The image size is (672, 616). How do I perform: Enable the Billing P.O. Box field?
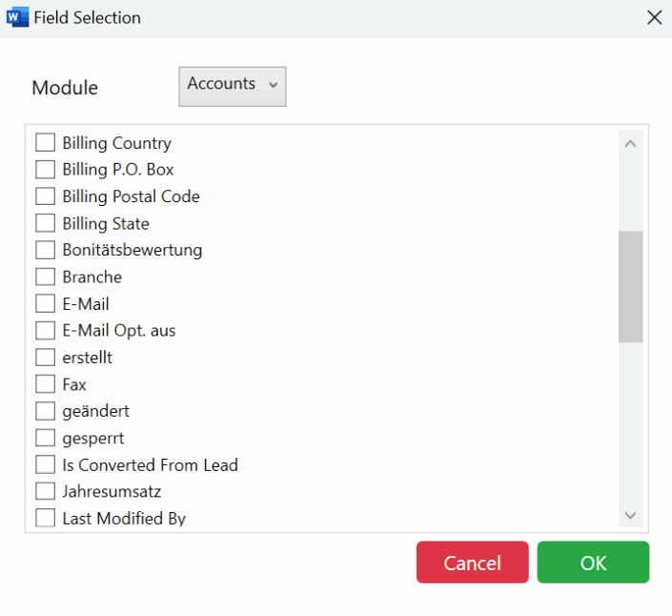[45, 170]
